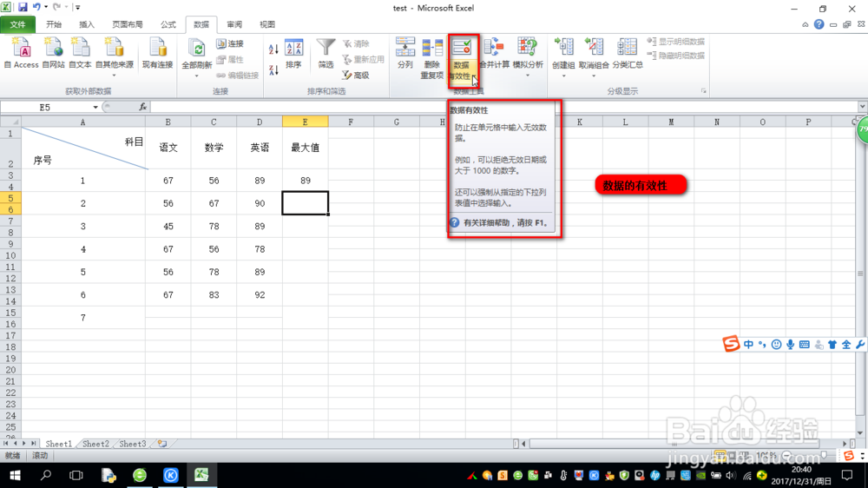Switch to Formulas tab (公式)
This screenshot has width=868, height=488.
[x=168, y=24]
